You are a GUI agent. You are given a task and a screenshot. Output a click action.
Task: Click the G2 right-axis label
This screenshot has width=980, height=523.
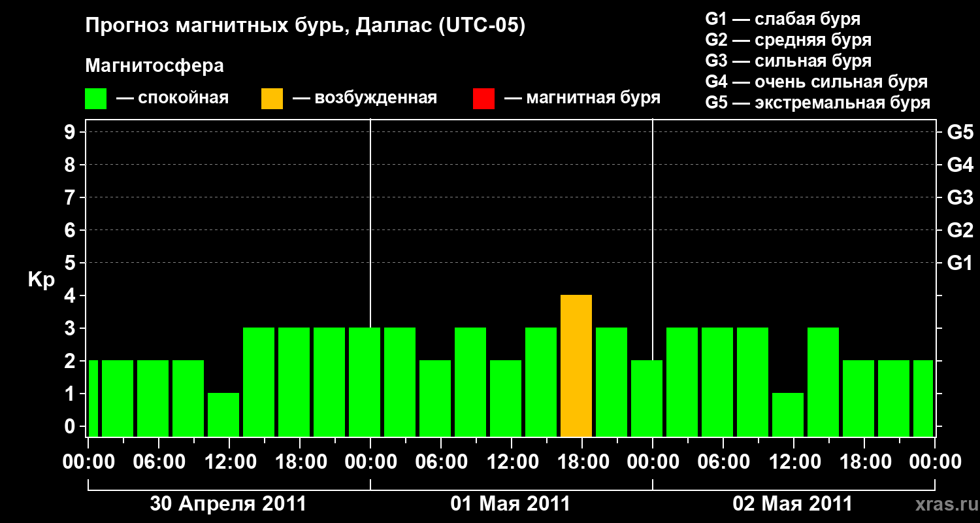point(960,231)
